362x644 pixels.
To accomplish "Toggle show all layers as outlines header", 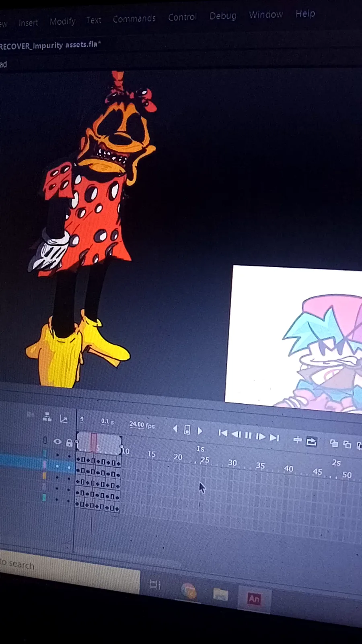I will (x=45, y=440).
